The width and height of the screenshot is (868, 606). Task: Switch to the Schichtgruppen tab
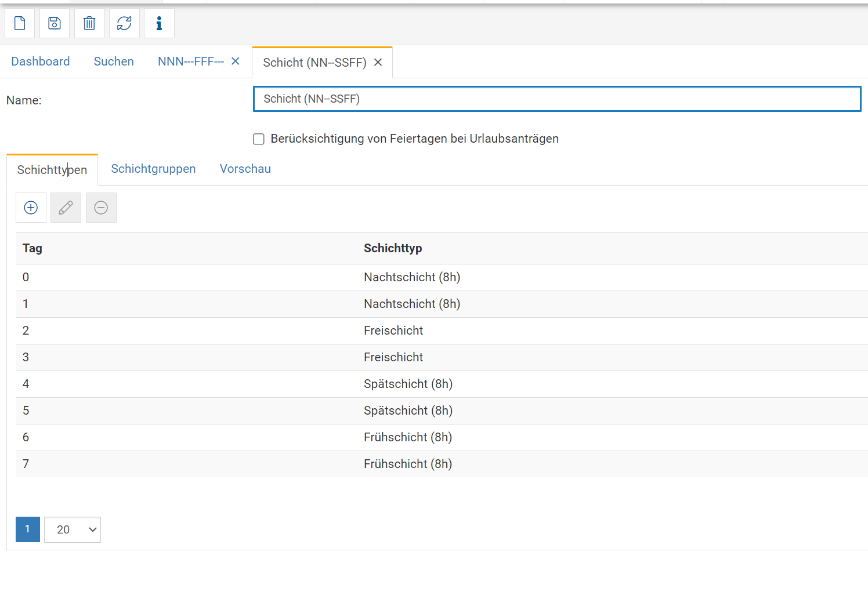click(153, 169)
